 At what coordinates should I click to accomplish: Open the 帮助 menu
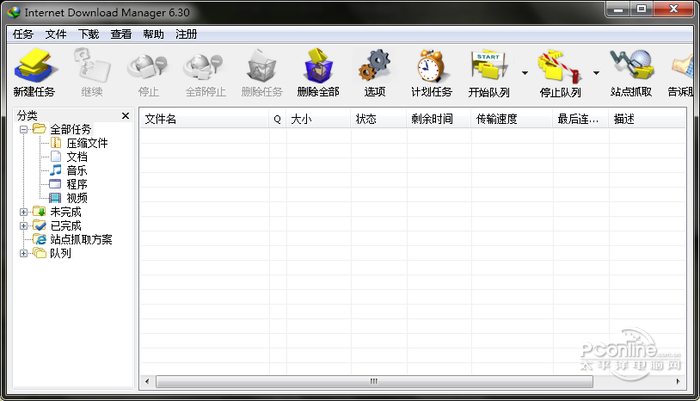154,34
